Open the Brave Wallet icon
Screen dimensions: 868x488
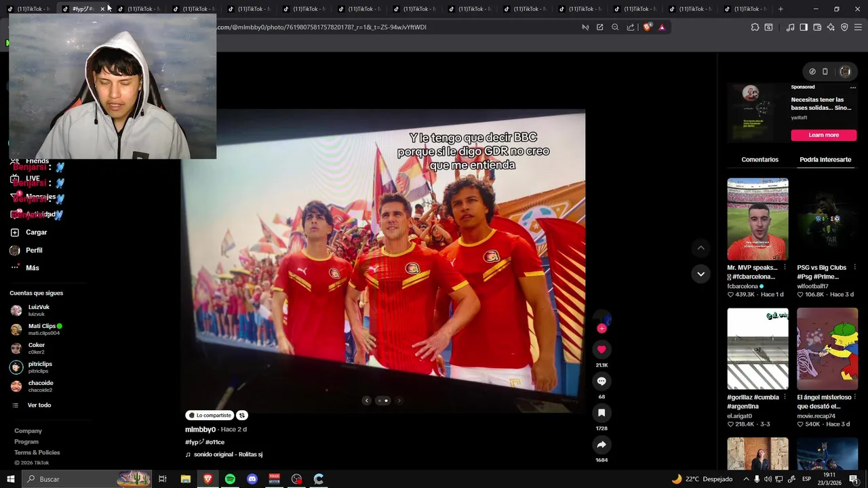[817, 27]
